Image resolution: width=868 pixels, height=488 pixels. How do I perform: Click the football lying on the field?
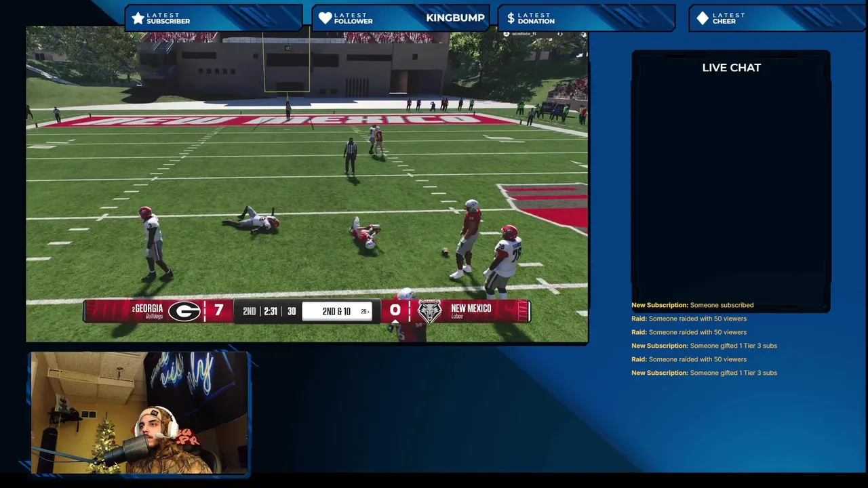[x=446, y=252]
